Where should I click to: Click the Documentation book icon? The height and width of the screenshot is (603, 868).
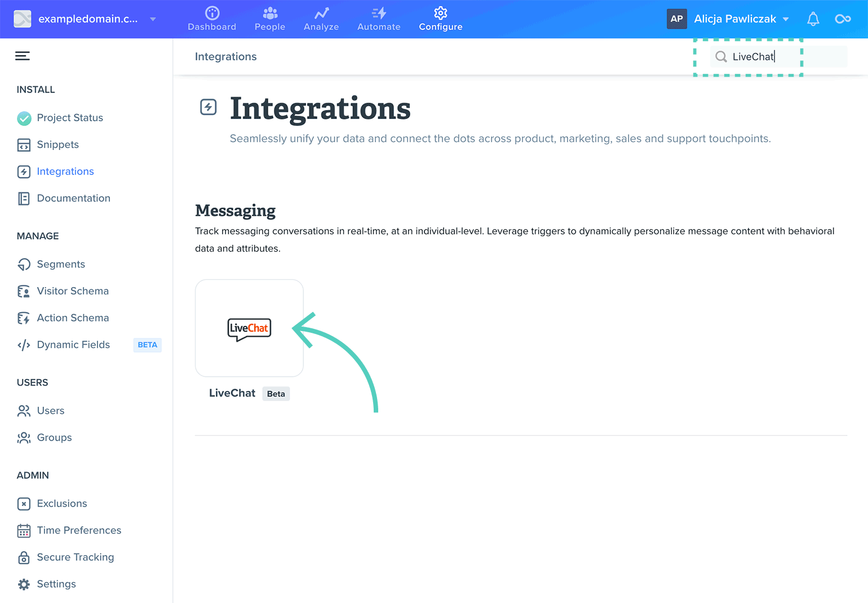pos(24,199)
